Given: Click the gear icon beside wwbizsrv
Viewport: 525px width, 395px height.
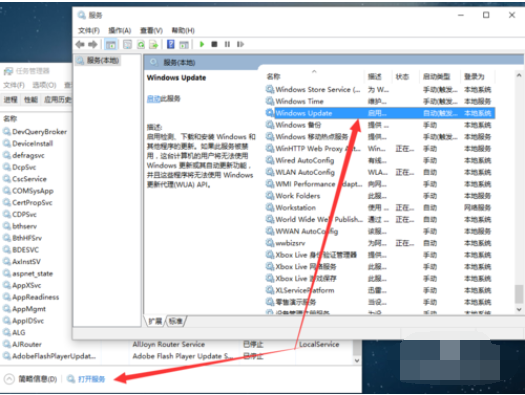Looking at the screenshot, I should tap(270, 243).
